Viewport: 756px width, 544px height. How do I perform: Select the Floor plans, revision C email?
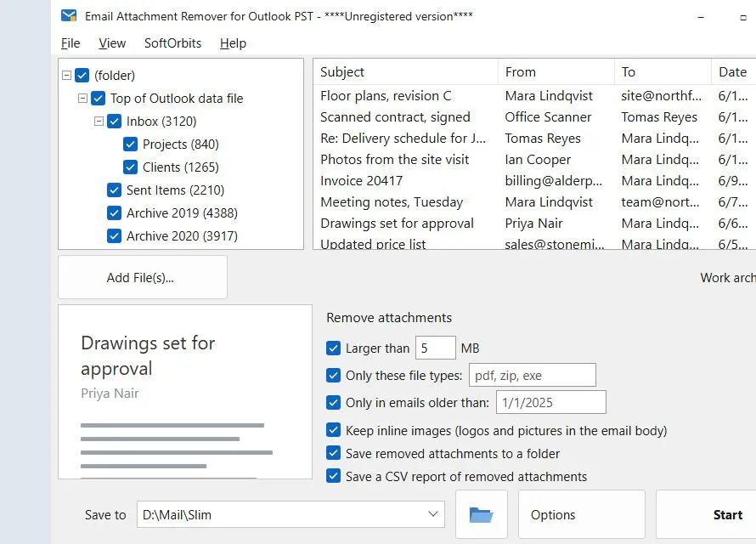[534, 95]
